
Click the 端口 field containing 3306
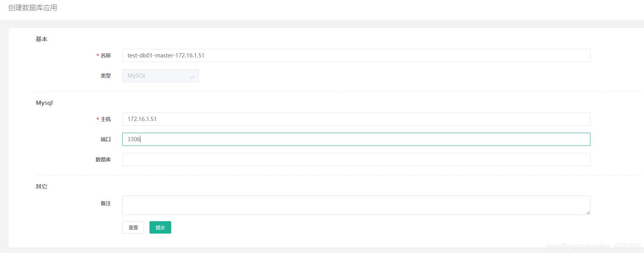tap(356, 139)
